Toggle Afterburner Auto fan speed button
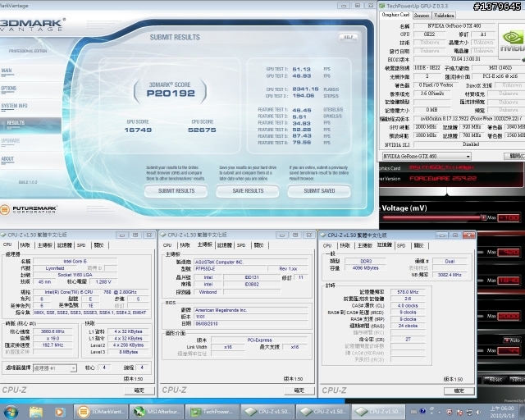This screenshot has width=525, height=420. 512,340
